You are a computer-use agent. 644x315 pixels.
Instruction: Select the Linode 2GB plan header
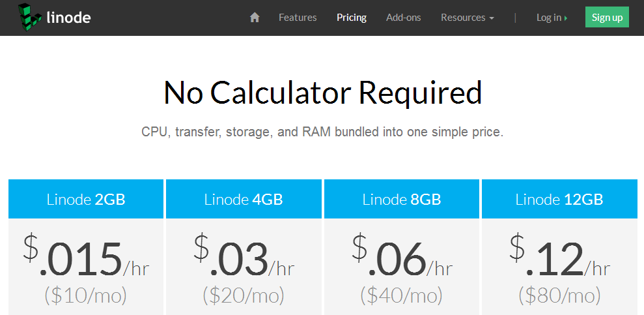point(86,199)
